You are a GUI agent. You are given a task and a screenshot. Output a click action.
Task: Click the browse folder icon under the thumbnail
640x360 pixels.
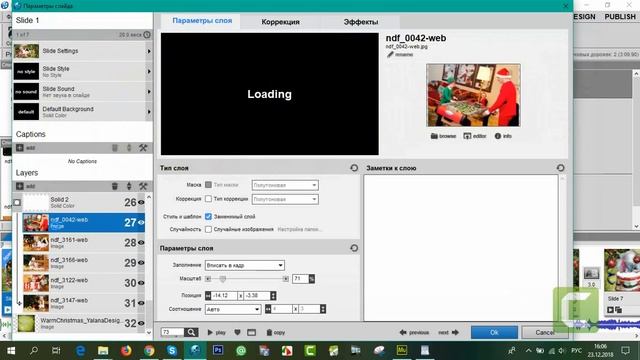click(434, 136)
